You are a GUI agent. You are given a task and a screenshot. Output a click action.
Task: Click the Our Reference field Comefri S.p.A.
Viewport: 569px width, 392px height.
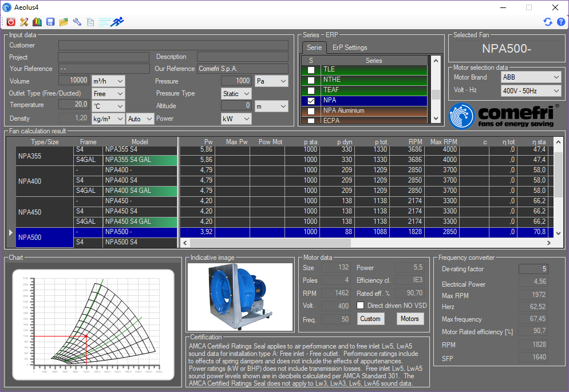tap(243, 69)
